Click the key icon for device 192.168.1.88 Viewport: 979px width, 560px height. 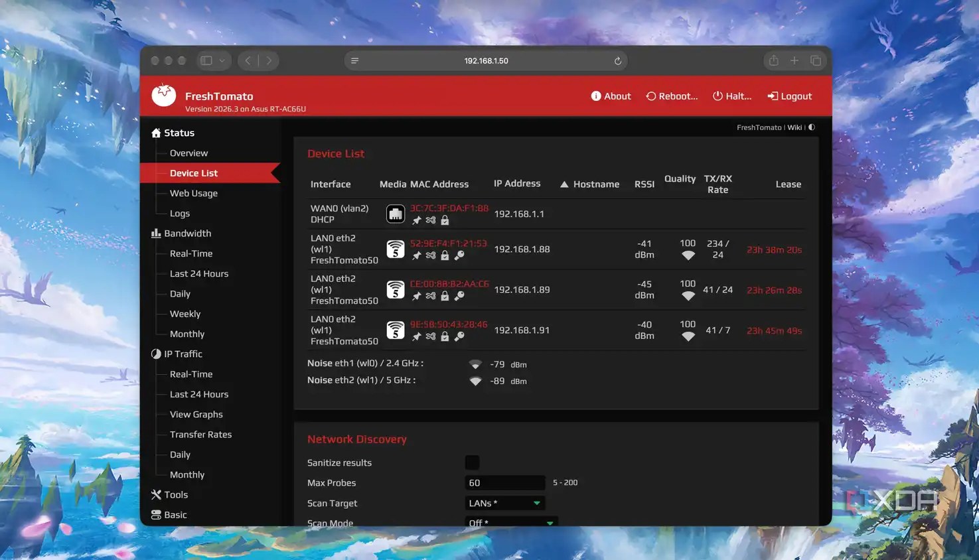click(459, 255)
